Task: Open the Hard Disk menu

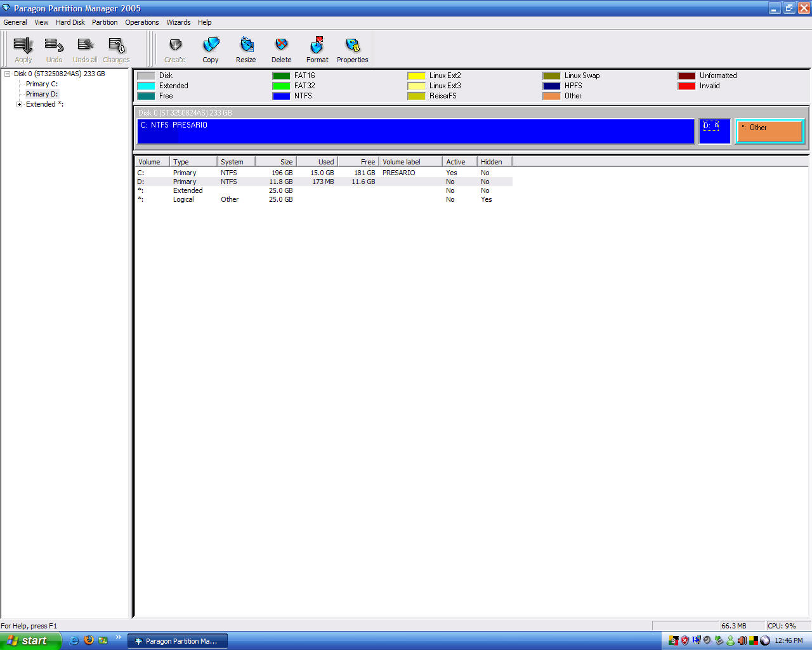Action: pyautogui.click(x=70, y=22)
